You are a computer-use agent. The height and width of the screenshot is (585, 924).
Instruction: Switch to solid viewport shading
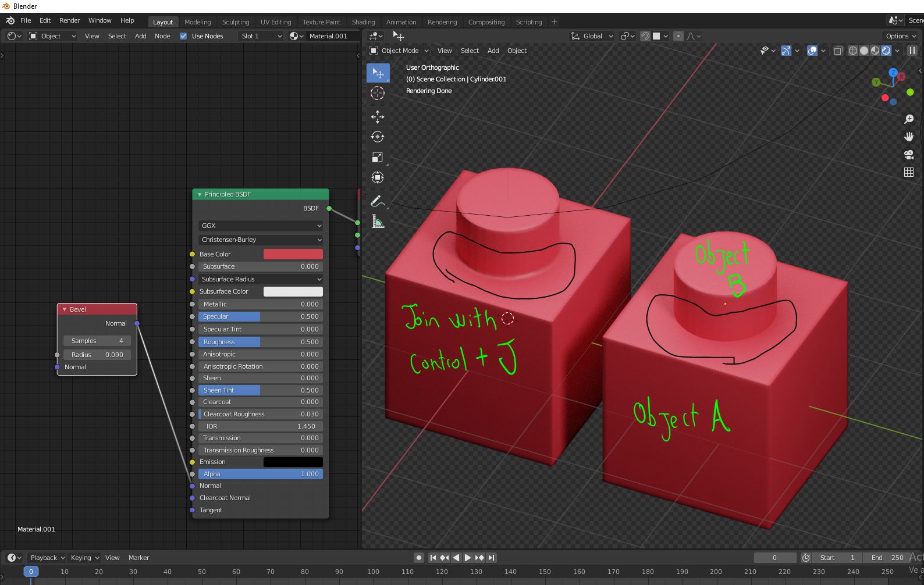864,51
